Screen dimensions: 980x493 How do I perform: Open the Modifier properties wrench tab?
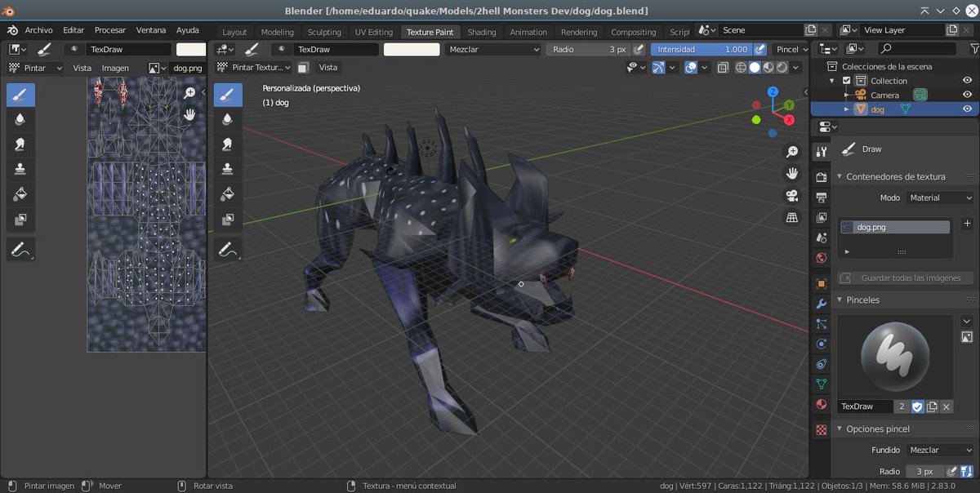click(x=820, y=301)
